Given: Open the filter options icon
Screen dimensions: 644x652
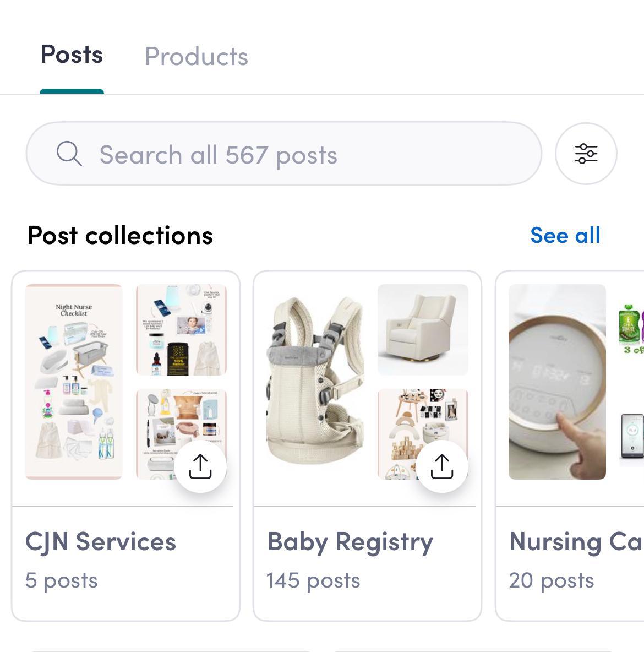Looking at the screenshot, I should (x=586, y=154).
